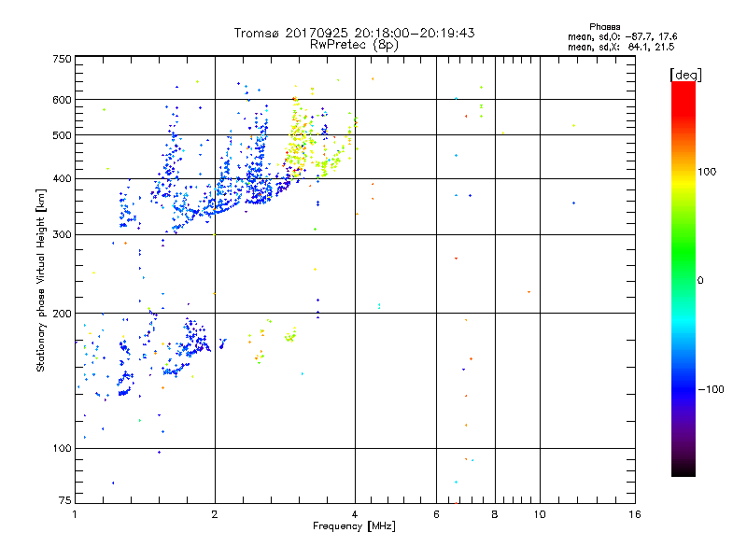
Task: Click the color bar tick label '100'
Action: (x=707, y=172)
